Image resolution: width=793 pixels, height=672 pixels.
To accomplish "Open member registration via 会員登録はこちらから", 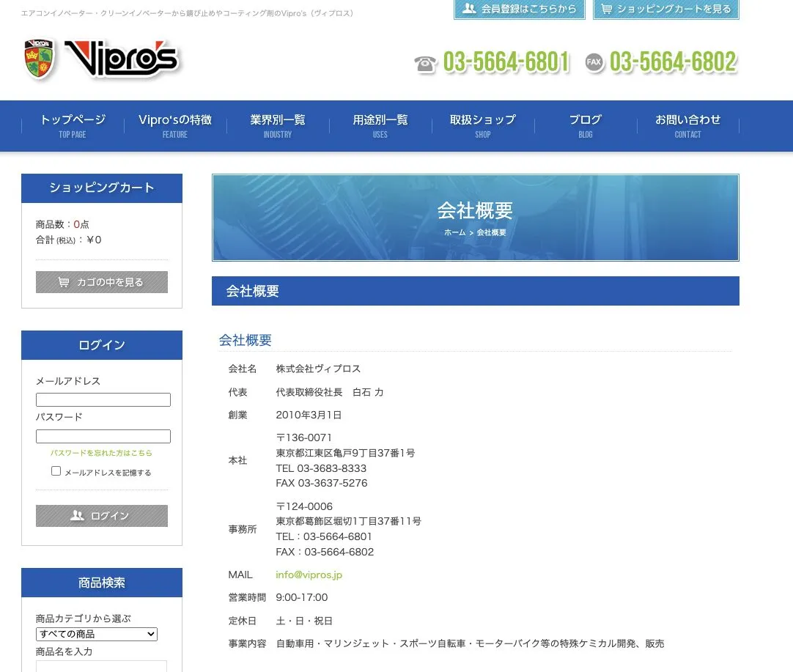I will [x=519, y=10].
